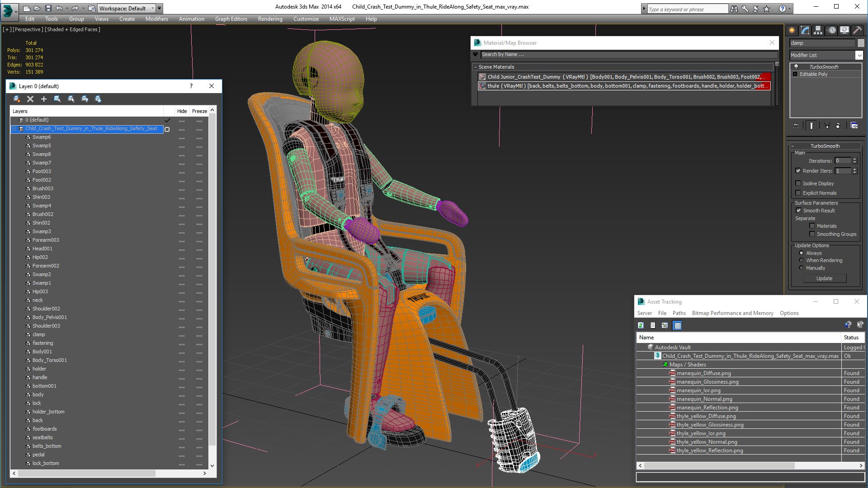Collapse the TurboSmooth rollout

click(x=825, y=146)
